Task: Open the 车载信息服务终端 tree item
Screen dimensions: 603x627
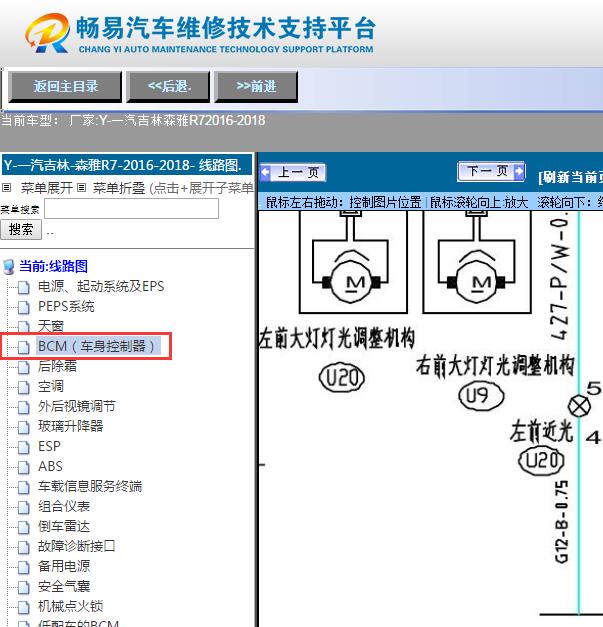Action: click(x=90, y=486)
